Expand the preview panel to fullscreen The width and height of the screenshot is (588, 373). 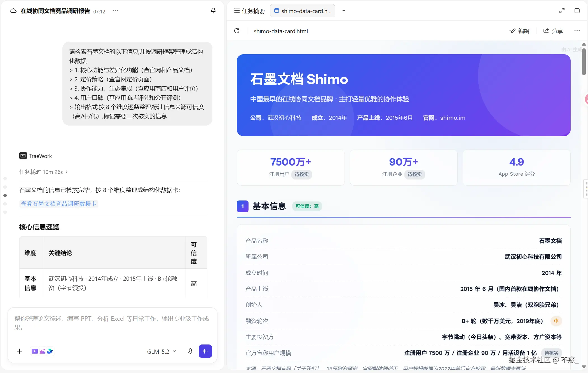[562, 11]
